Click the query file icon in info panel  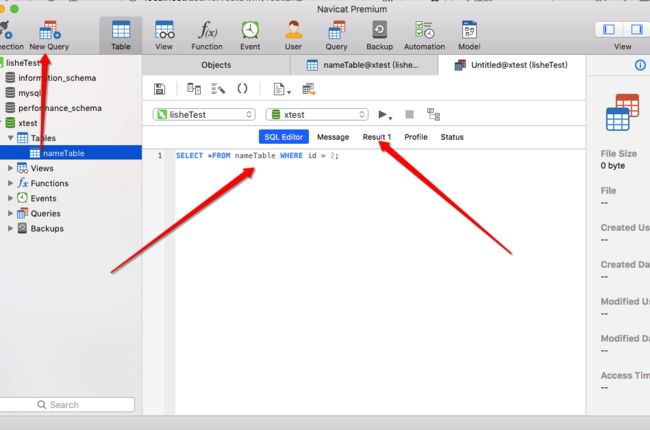coord(622,112)
